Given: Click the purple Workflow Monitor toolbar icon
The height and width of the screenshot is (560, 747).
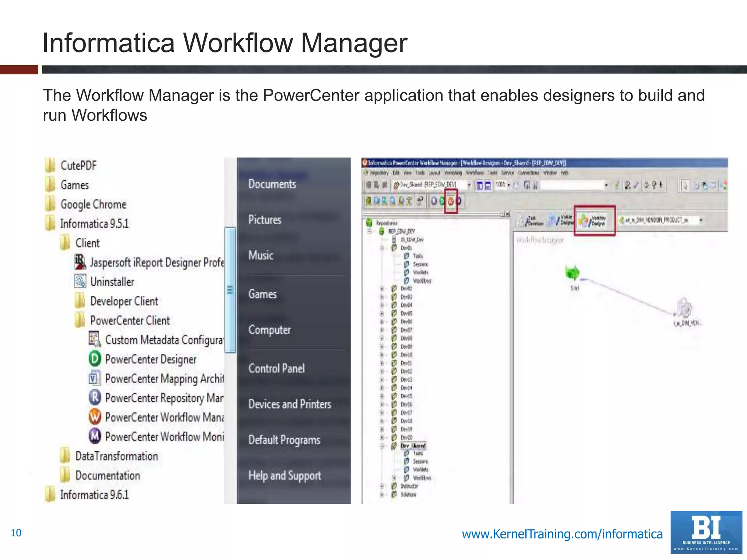Looking at the screenshot, I should pos(459,201).
